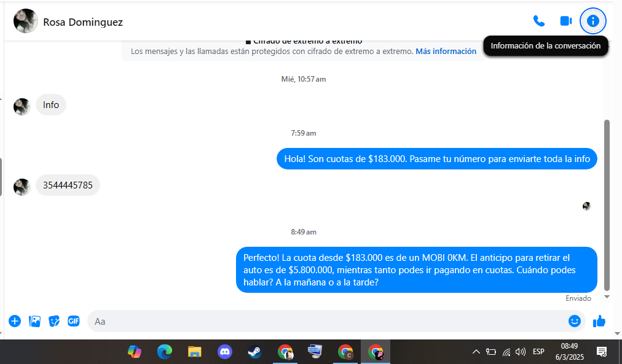Open the GIF picker
Image resolution: width=622 pixels, height=364 pixels.
click(x=73, y=321)
